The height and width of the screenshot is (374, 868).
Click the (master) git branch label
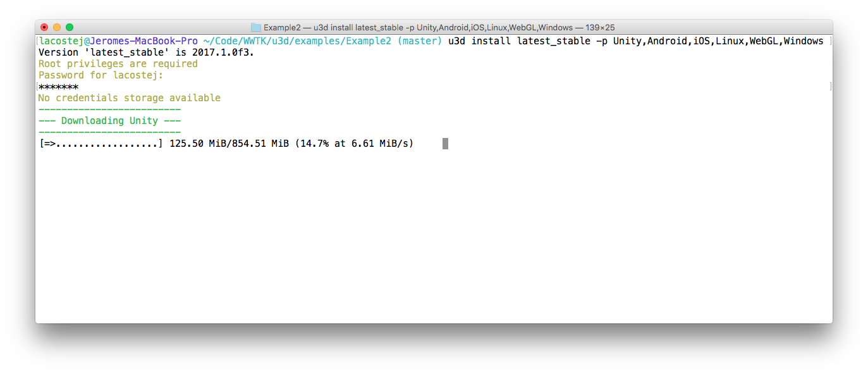point(420,41)
